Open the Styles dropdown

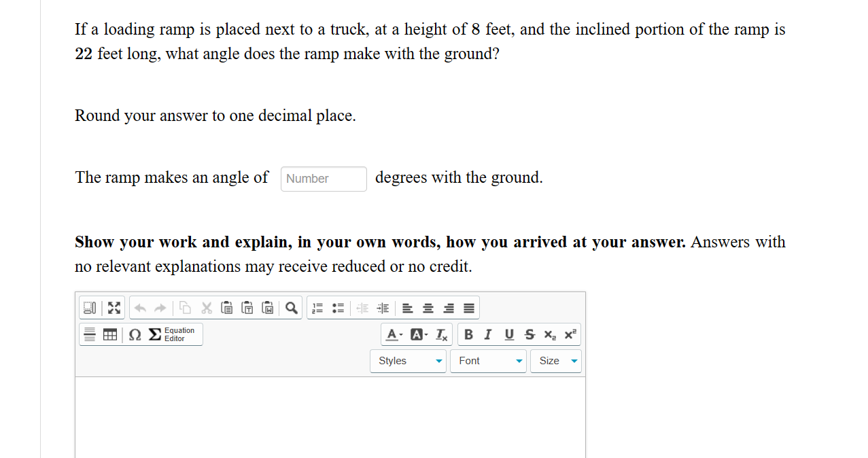408,361
